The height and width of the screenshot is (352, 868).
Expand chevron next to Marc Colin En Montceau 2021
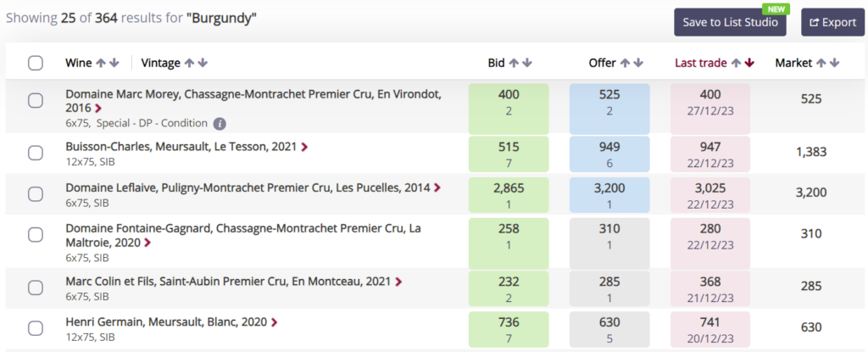[398, 282]
